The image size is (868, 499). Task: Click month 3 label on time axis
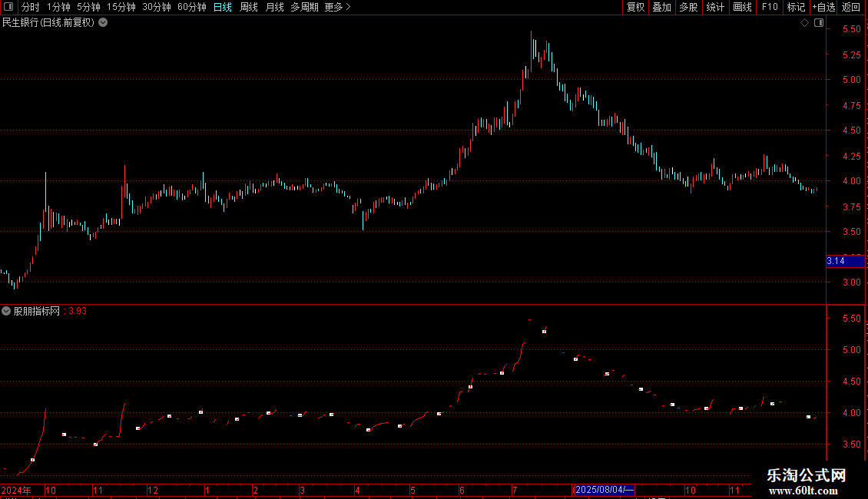tap(302, 490)
